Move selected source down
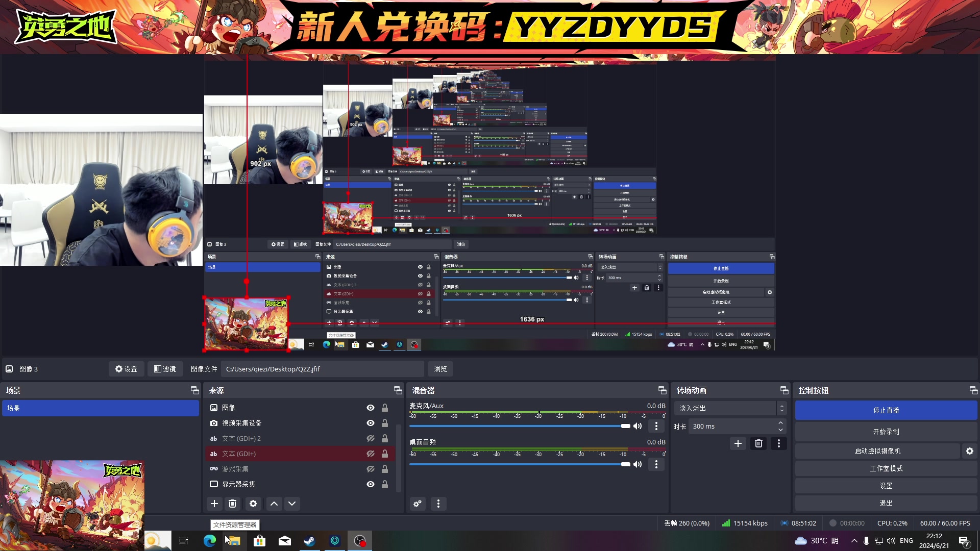Viewport: 980px width, 551px height. (x=292, y=504)
